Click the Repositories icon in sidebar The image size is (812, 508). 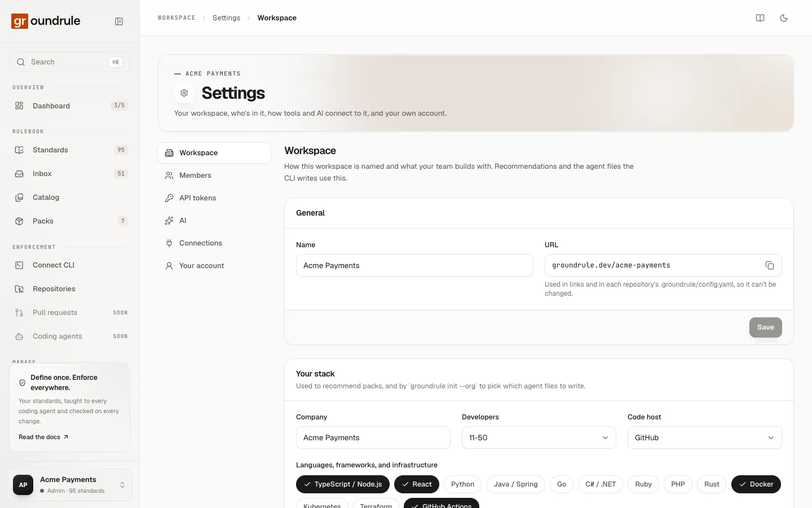click(x=19, y=289)
